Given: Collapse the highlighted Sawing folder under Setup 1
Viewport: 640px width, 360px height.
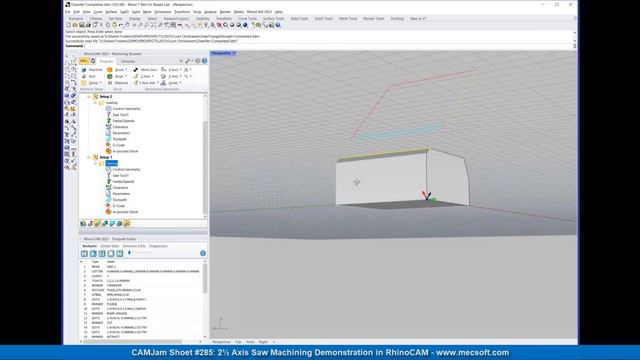Looking at the screenshot, I should (x=95, y=163).
